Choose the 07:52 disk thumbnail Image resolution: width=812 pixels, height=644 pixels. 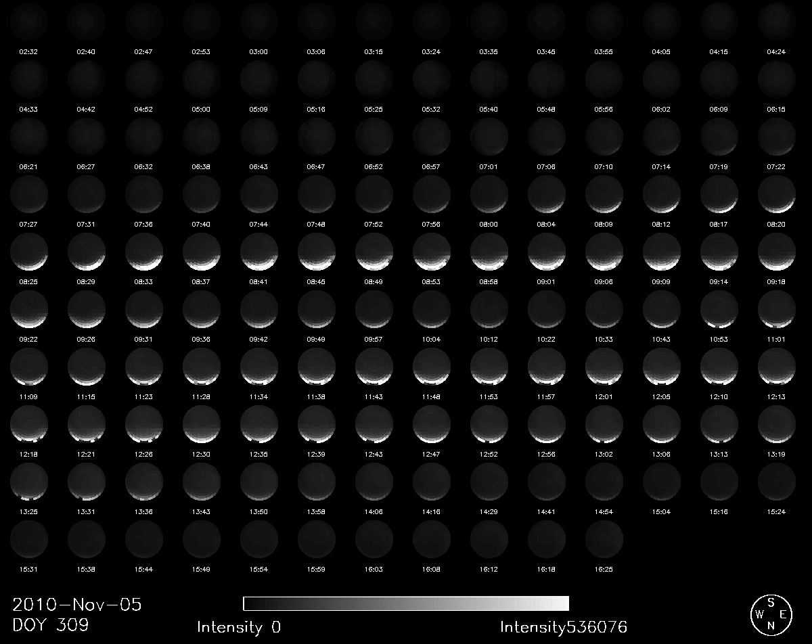(374, 193)
